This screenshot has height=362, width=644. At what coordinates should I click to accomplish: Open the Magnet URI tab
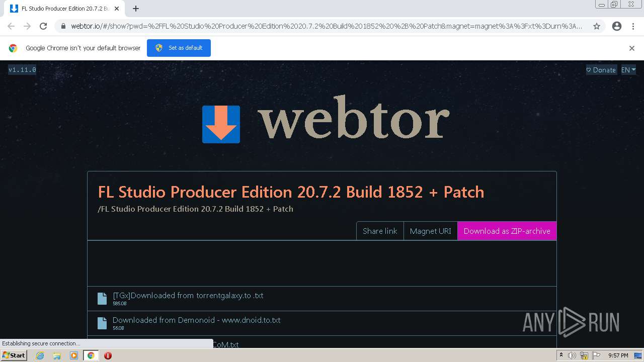pyautogui.click(x=430, y=231)
